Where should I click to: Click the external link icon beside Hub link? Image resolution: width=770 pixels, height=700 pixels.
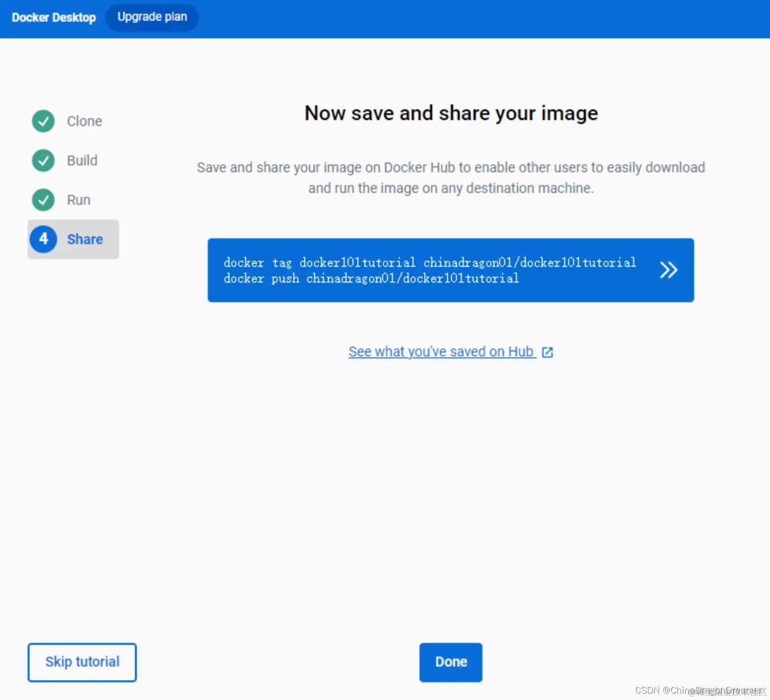pos(547,352)
